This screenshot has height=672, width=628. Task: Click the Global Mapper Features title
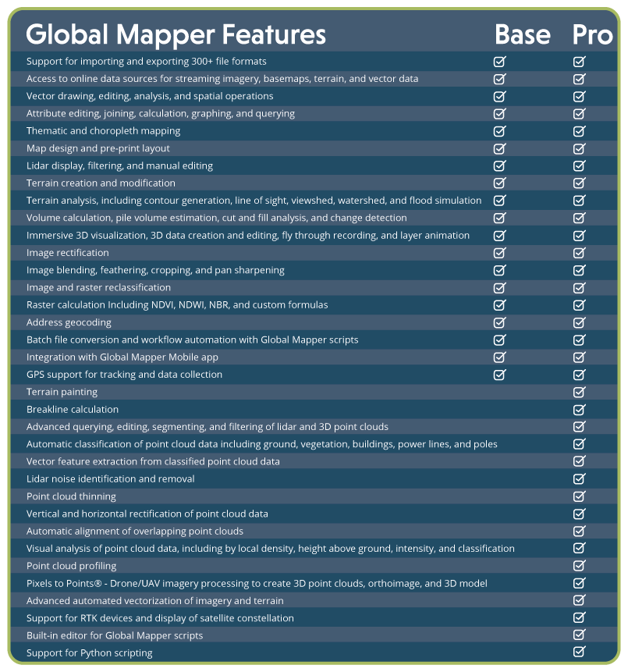[x=176, y=35]
